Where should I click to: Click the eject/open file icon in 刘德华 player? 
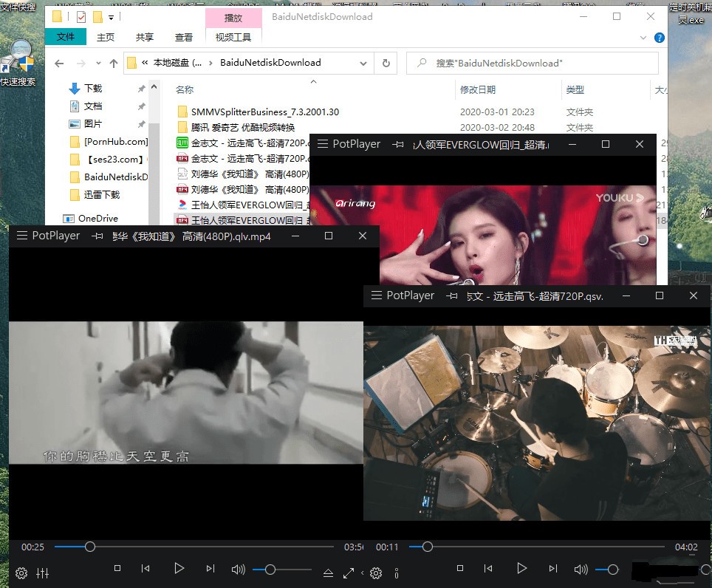[329, 573]
